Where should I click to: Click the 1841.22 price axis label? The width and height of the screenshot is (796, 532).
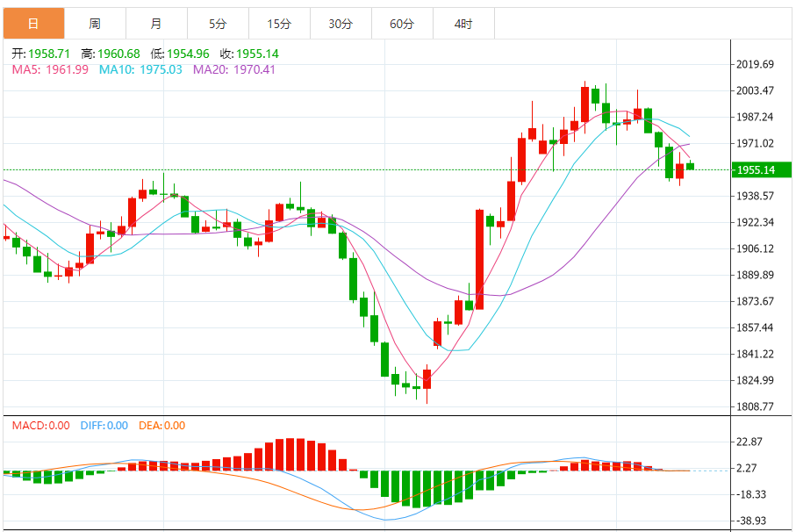(x=755, y=355)
